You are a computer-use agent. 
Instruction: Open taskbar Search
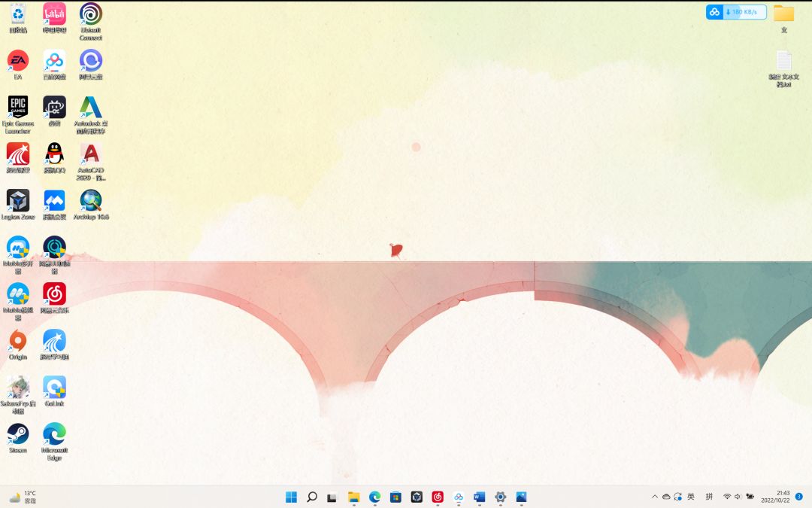pos(312,497)
